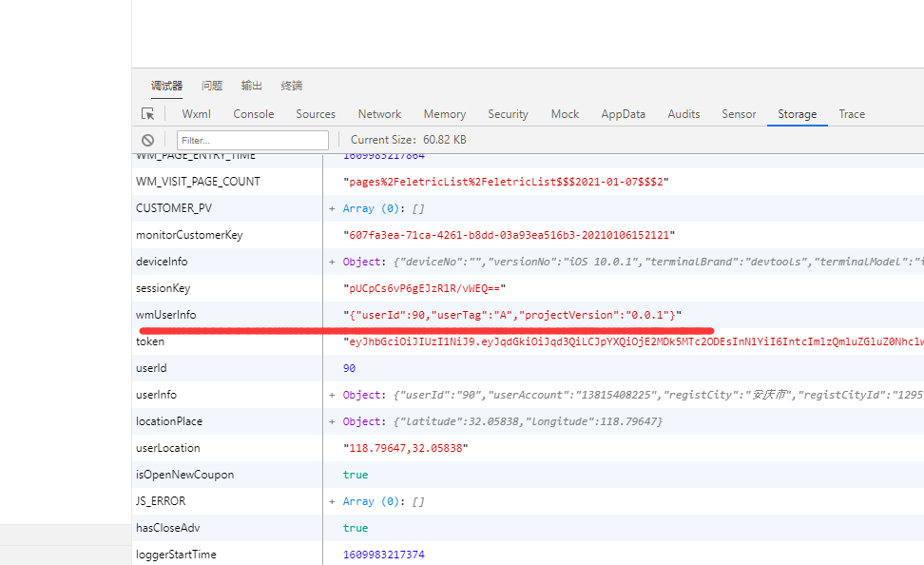The image size is (924, 565).
Task: Click the Current Size 60.82 KB label
Action: pyautogui.click(x=409, y=140)
